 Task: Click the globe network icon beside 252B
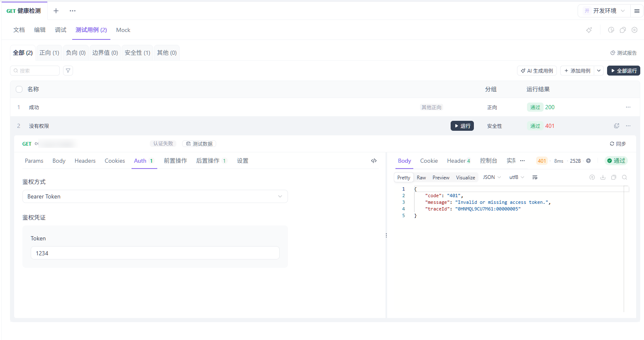[588, 161]
